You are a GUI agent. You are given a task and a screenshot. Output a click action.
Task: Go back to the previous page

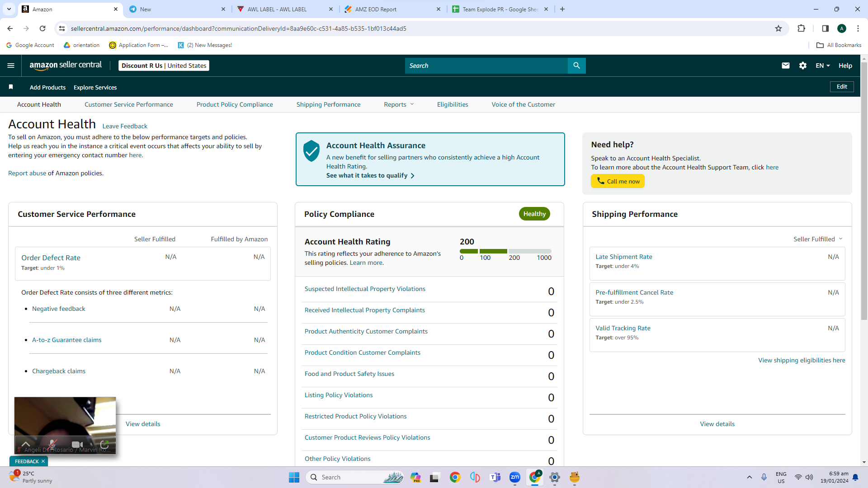[10, 28]
